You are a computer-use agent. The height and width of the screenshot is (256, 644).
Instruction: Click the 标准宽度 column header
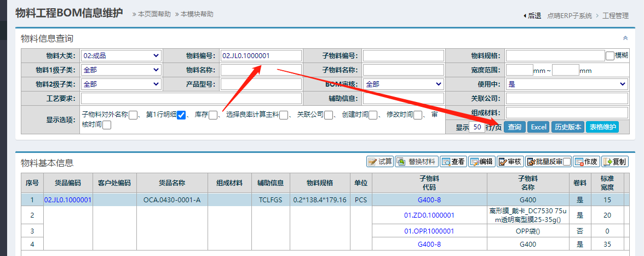pos(607,183)
